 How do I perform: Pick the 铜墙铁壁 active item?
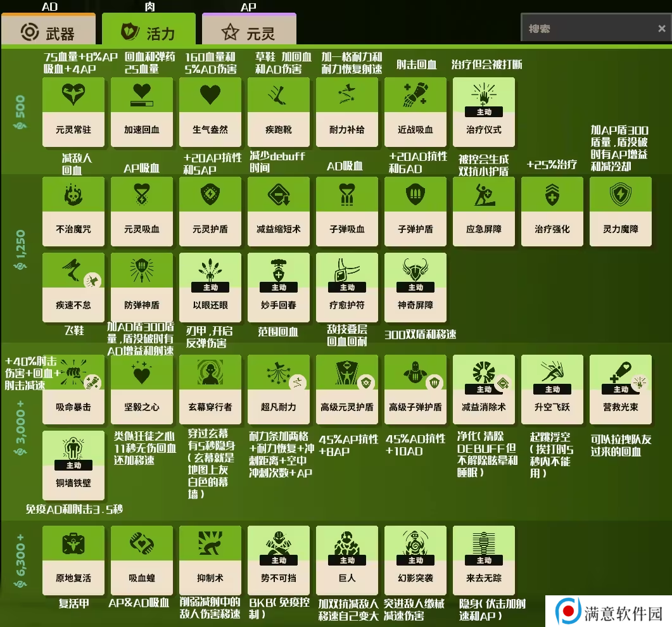pyautogui.click(x=73, y=465)
